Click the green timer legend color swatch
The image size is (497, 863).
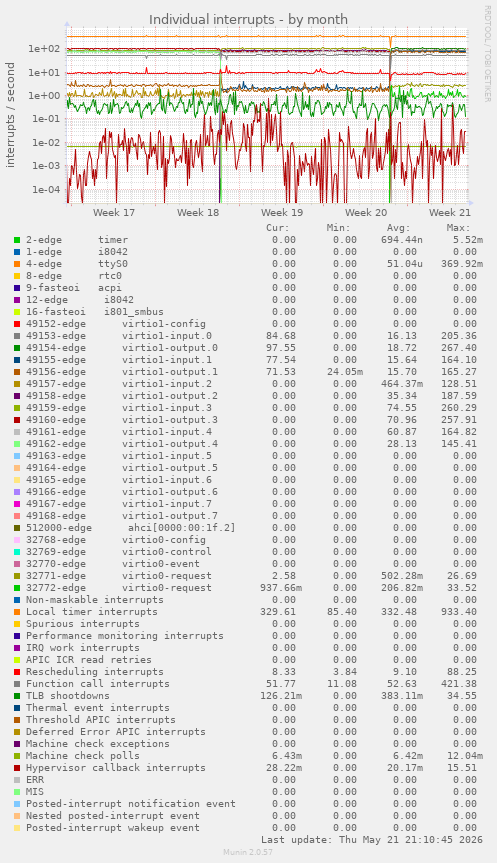pos(17,240)
